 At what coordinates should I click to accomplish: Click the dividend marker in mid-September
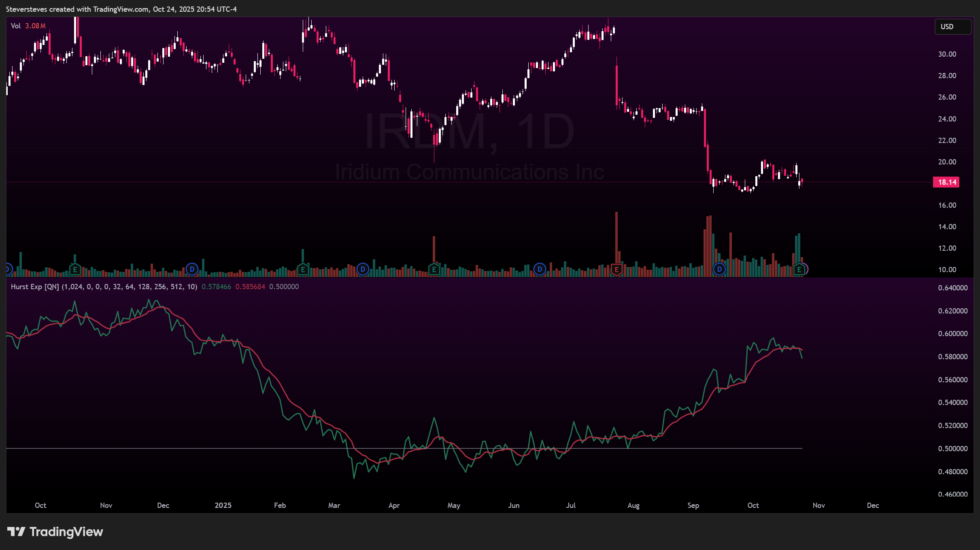[x=719, y=269]
